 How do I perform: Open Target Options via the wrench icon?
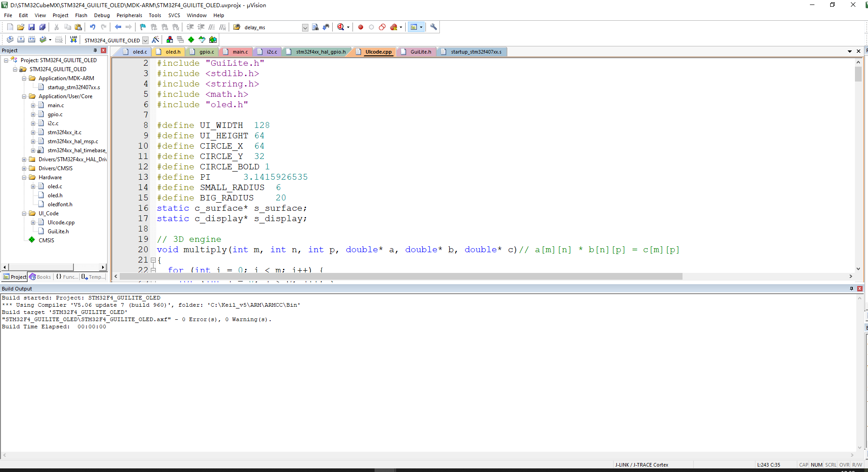point(433,27)
